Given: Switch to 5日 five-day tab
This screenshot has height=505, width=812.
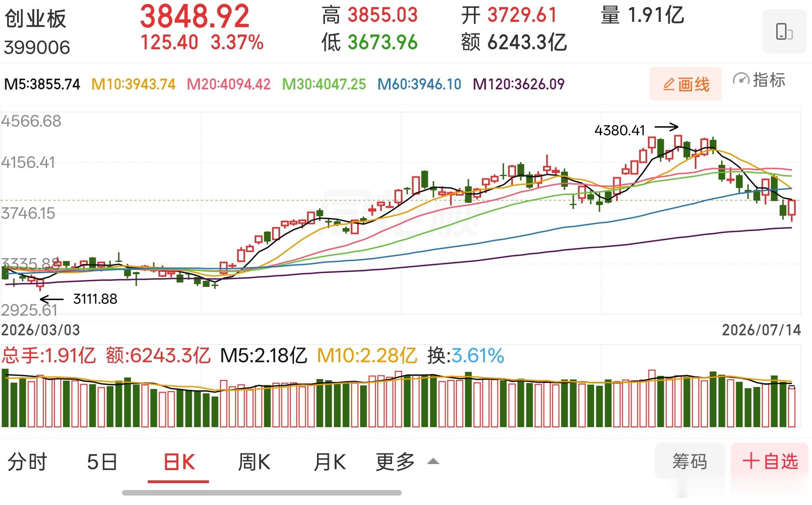Looking at the screenshot, I should click(x=102, y=462).
